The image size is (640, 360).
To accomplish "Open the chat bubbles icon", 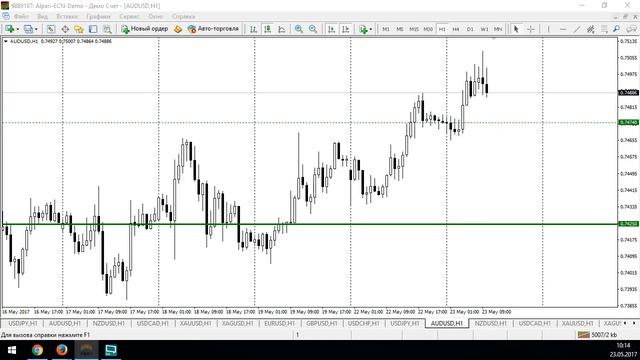I will 631,29.
